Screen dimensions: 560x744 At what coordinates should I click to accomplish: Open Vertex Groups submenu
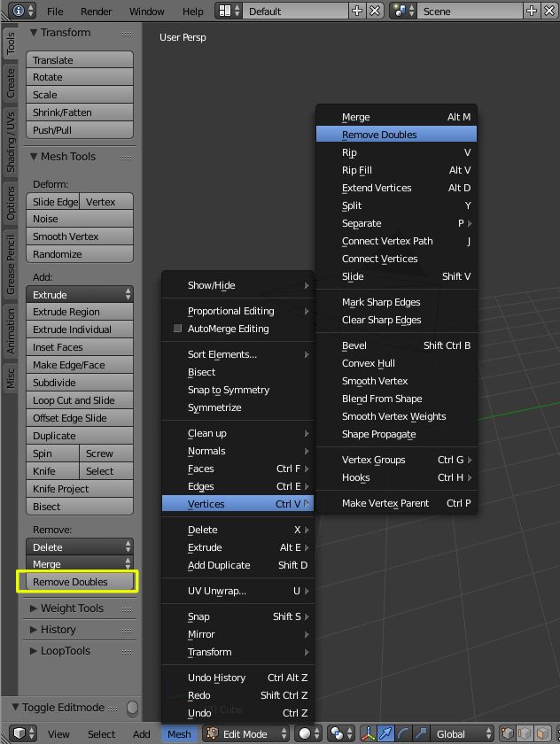click(396, 460)
